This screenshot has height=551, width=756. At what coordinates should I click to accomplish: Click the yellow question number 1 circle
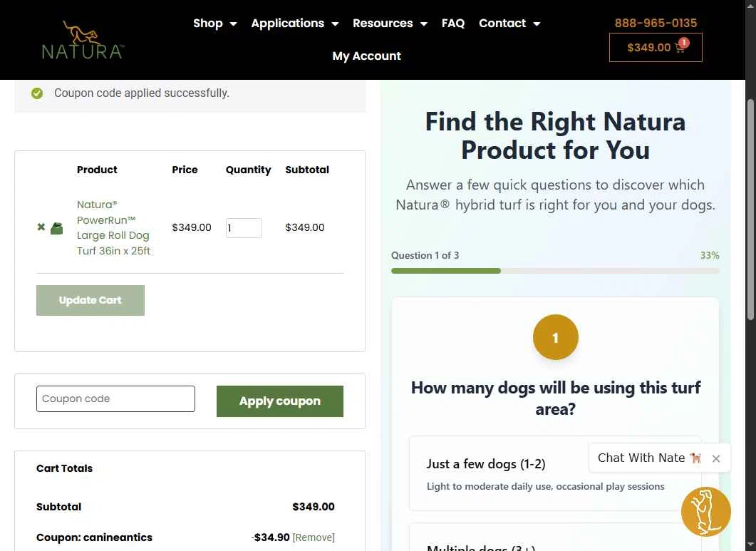point(556,337)
